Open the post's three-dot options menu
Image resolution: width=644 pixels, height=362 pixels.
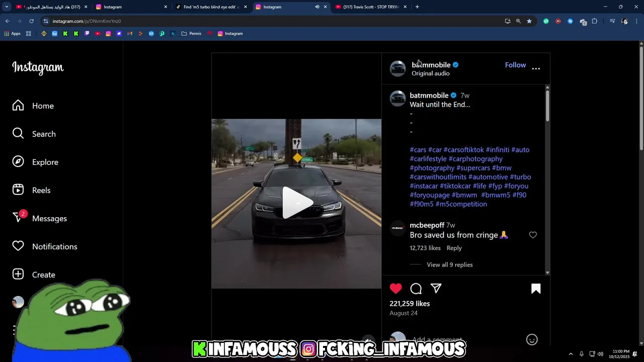[536, 68]
